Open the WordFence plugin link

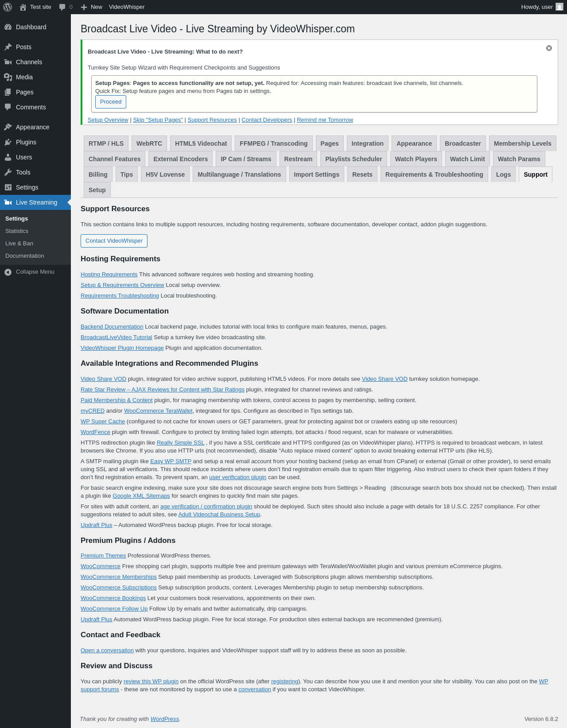(95, 432)
